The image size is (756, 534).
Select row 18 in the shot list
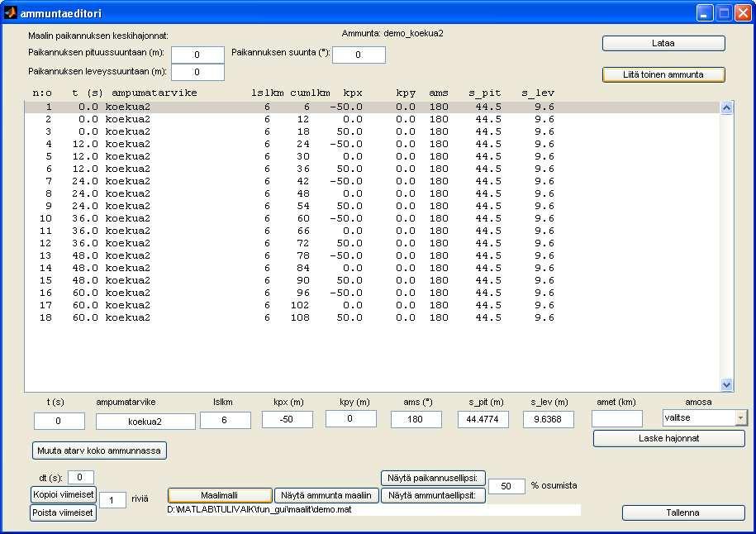tap(371, 318)
